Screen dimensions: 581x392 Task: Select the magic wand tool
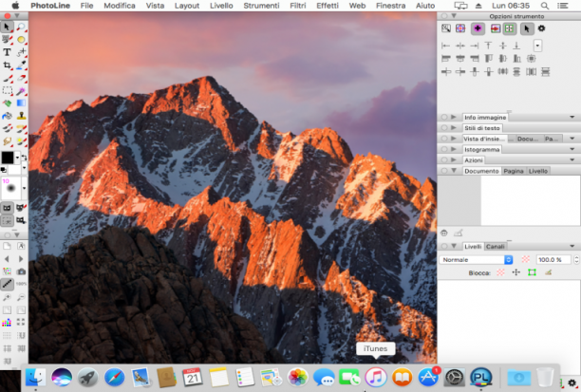point(21,91)
